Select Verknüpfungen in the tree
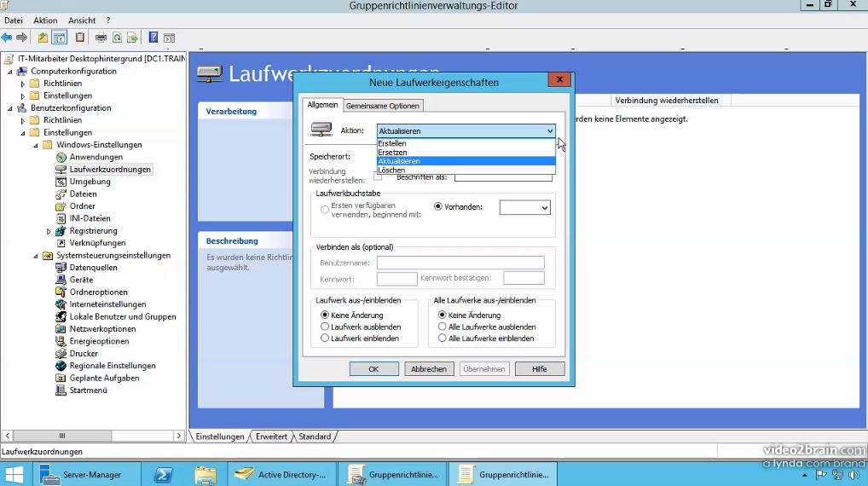Screen dimensions: 868x486 (97, 242)
